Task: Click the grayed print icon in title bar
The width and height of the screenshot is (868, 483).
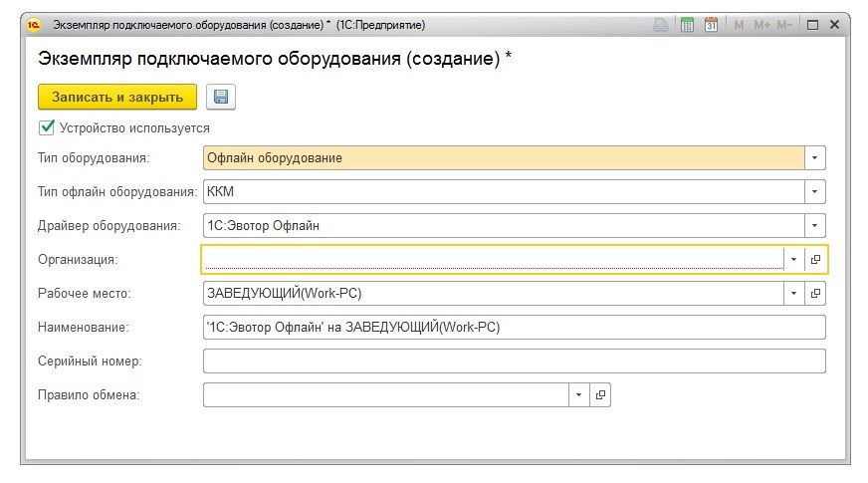Action: coord(661,25)
